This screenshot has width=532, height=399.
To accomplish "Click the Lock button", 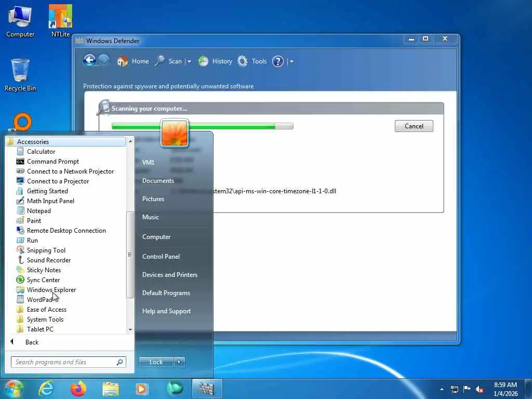I will coord(156,362).
